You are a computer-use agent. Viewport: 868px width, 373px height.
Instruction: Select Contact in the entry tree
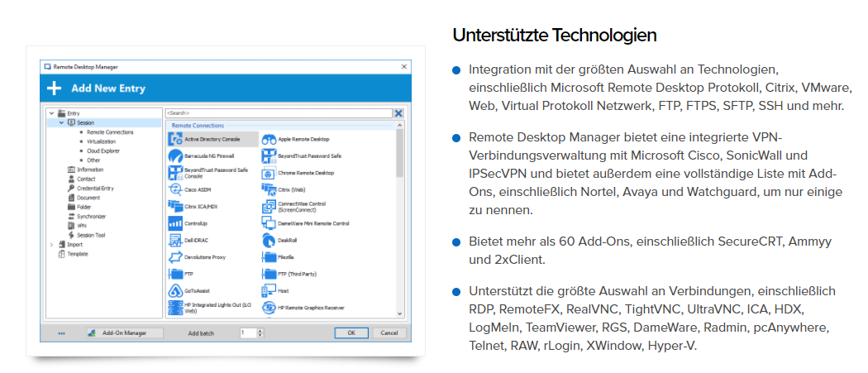(x=86, y=179)
